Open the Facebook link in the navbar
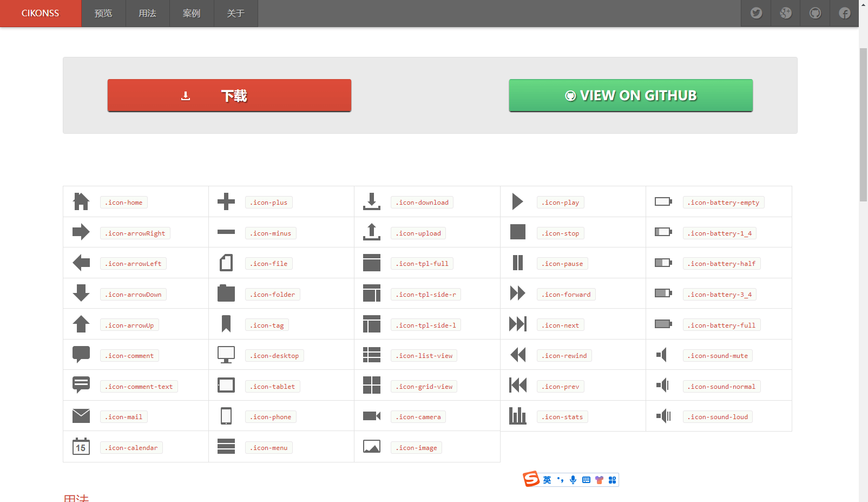 point(844,13)
